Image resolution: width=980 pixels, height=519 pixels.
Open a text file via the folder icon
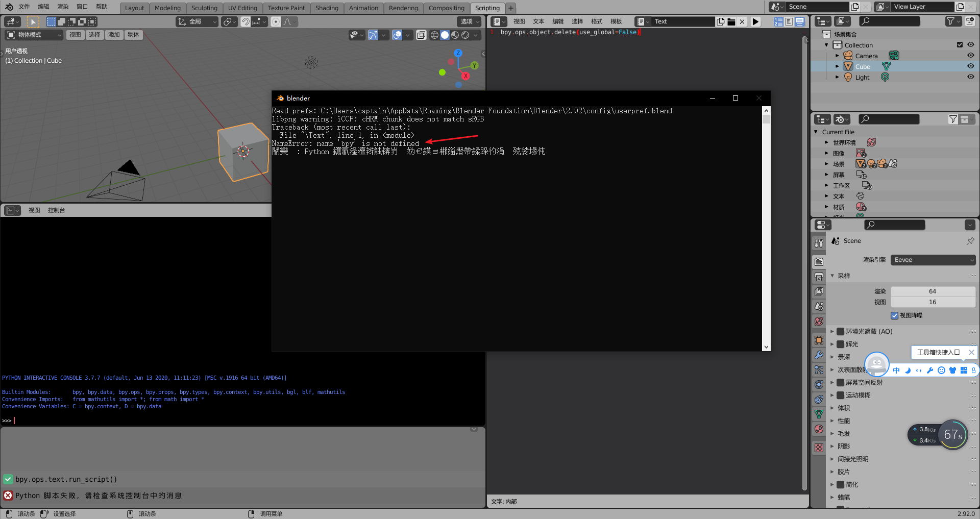pyautogui.click(x=731, y=21)
